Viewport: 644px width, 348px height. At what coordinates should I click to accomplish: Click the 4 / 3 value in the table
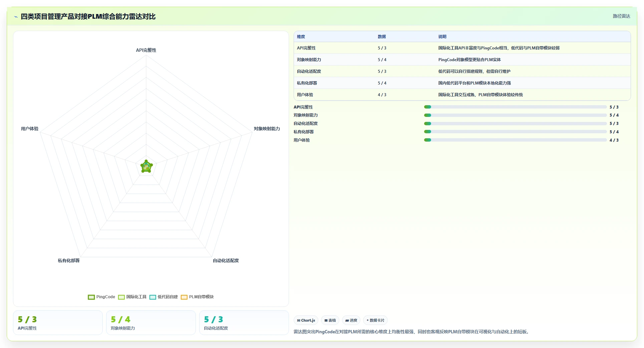(382, 95)
